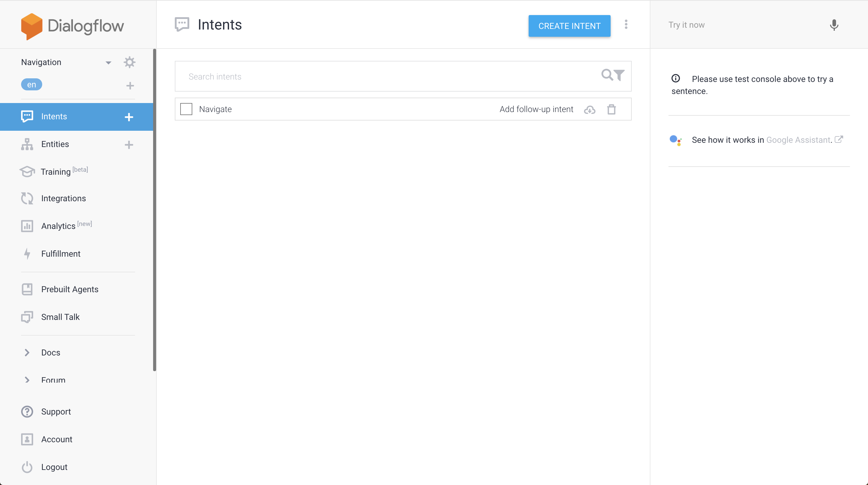Screen dimensions: 868x485
Task: Click the microphone icon in Try it now
Action: tap(834, 25)
